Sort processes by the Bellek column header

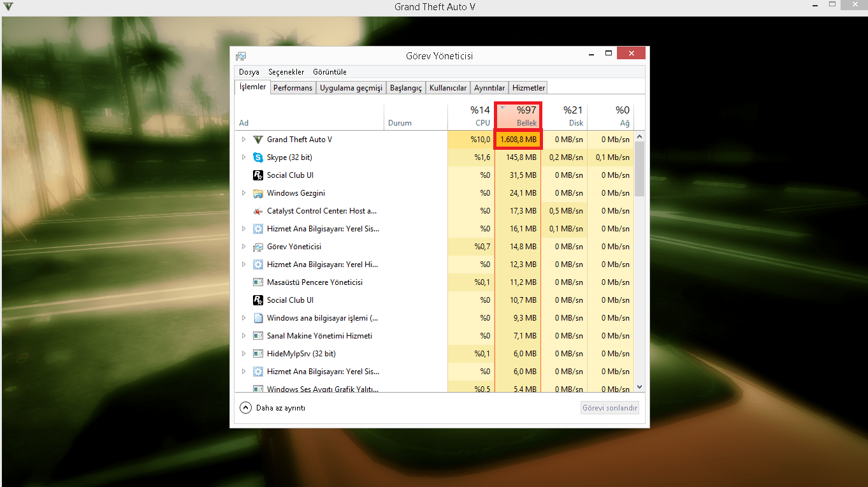(x=517, y=116)
